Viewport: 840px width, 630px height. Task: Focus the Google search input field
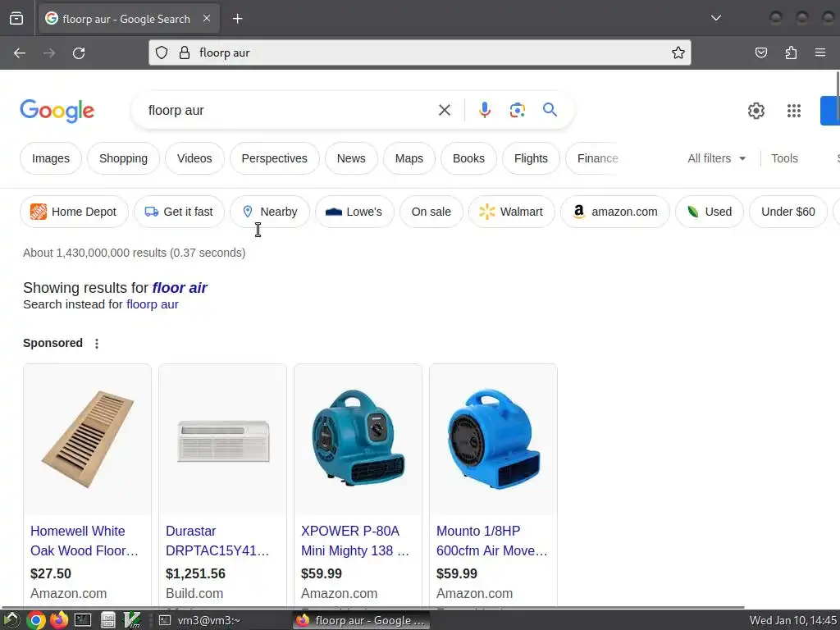[286, 111]
